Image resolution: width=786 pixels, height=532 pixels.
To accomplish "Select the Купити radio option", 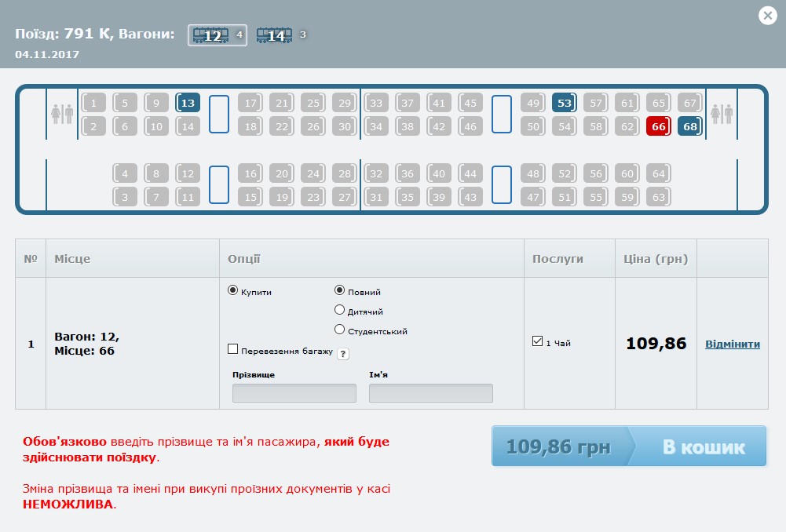I will [232, 290].
